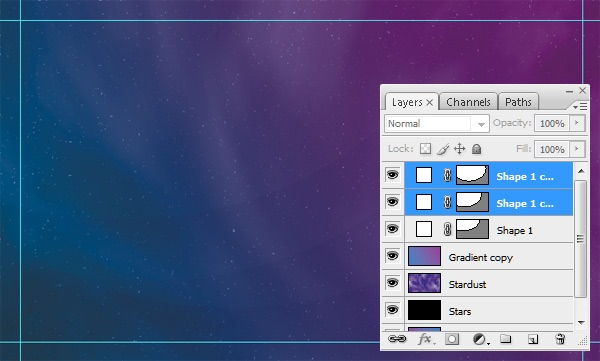Toggle visibility of Stardust layer
Viewport: 600px width, 361px height.
coord(393,283)
